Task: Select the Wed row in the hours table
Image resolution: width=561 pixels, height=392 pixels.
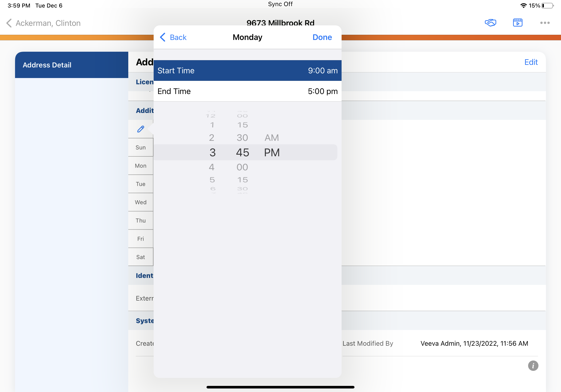Action: pyautogui.click(x=140, y=202)
